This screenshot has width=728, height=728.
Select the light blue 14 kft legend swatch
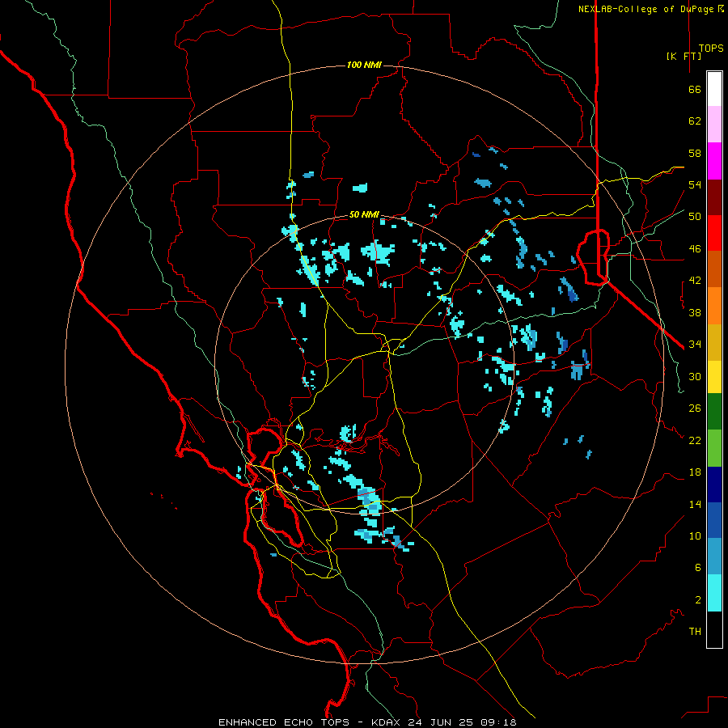(714, 557)
